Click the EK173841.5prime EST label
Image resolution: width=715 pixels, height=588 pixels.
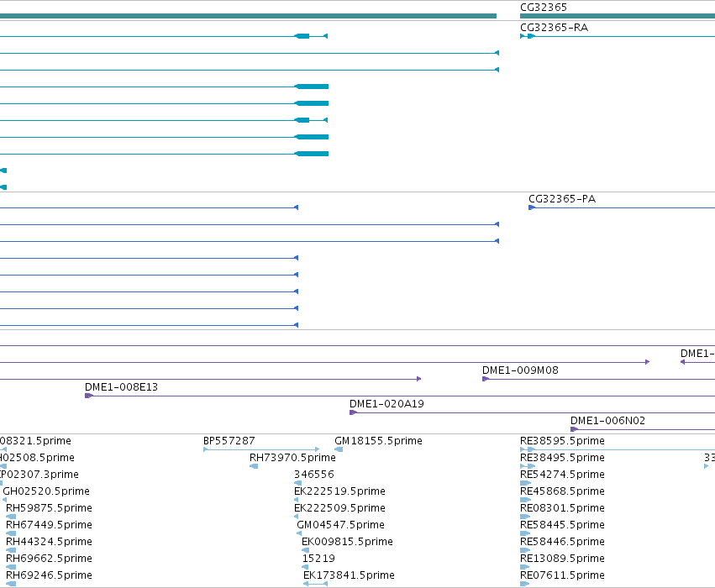[349, 575]
